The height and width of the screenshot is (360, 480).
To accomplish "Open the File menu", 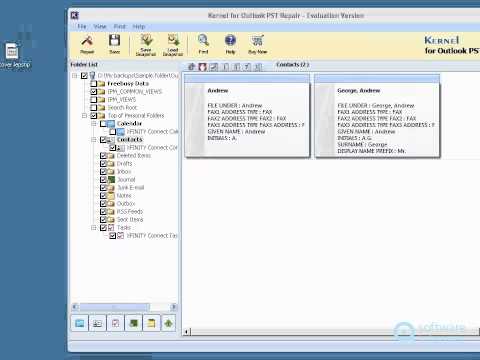I will click(x=82, y=27).
